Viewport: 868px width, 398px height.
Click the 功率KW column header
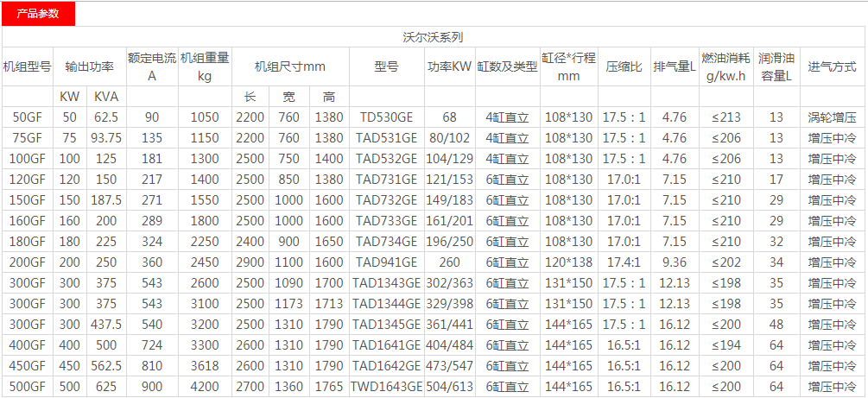[449, 67]
